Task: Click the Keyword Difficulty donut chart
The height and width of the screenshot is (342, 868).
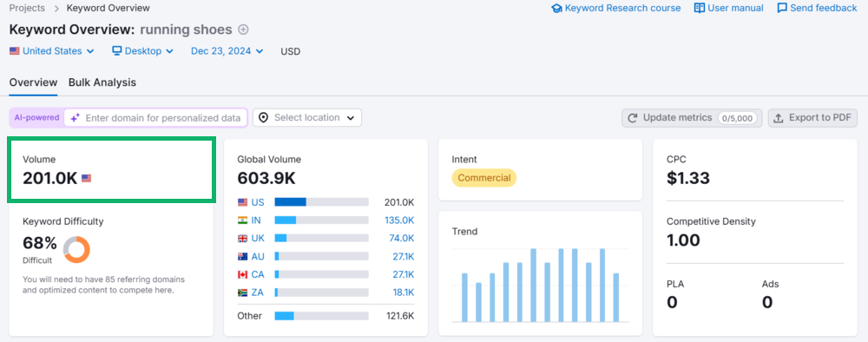Action: (76, 249)
